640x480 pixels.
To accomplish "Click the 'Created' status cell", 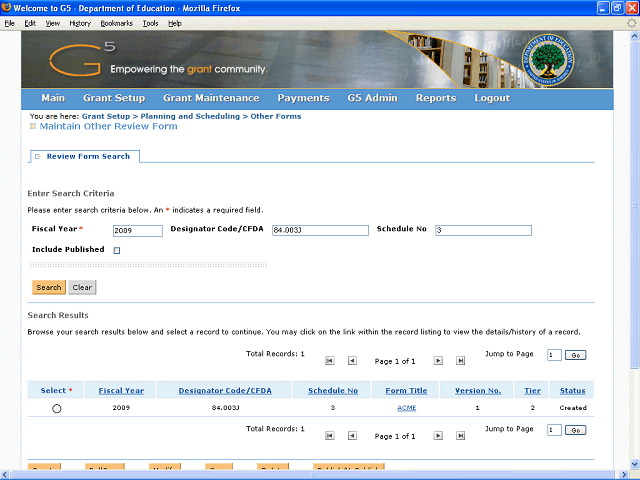I will pyautogui.click(x=573, y=408).
